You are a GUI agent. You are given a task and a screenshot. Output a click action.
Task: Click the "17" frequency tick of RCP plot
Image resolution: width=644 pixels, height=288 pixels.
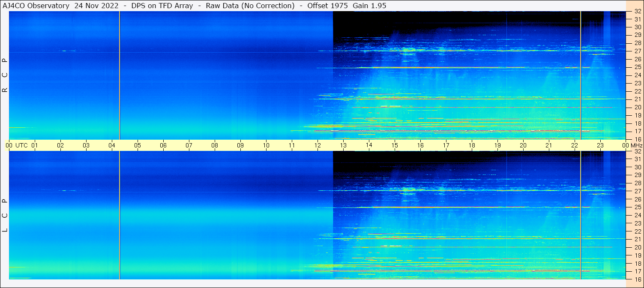tap(637, 131)
